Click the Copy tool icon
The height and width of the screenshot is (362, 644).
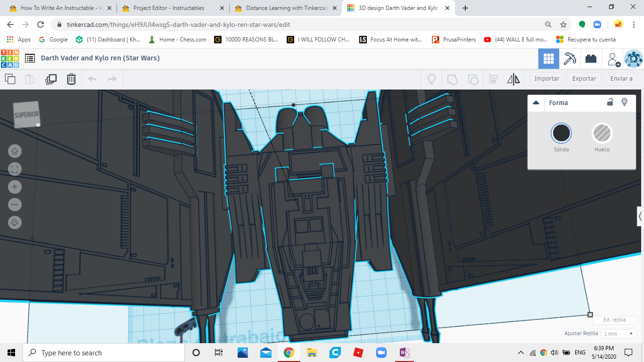tap(10, 79)
